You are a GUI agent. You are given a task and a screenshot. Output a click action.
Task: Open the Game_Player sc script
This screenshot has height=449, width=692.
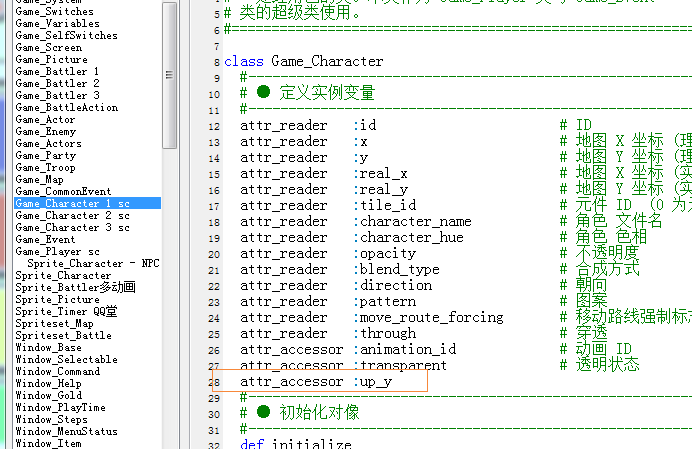[x=57, y=251]
